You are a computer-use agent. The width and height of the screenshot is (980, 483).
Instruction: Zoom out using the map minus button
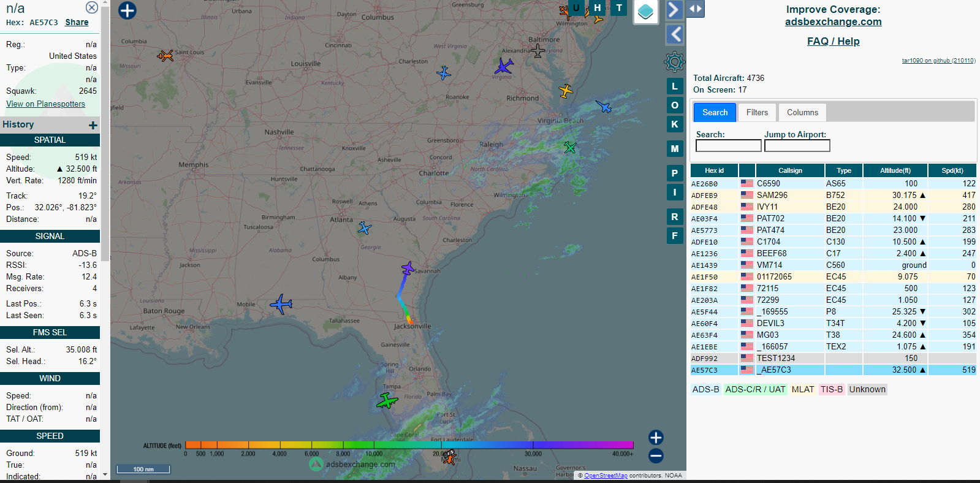[656, 455]
